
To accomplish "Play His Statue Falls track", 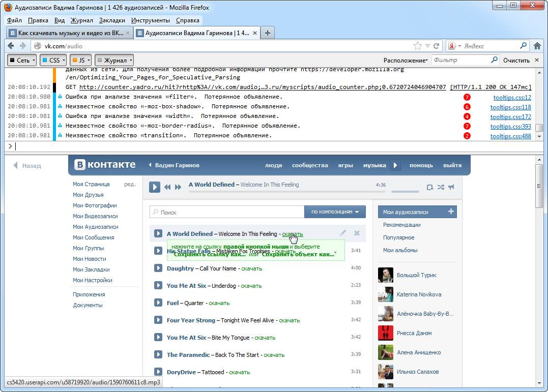I will tap(158, 251).
